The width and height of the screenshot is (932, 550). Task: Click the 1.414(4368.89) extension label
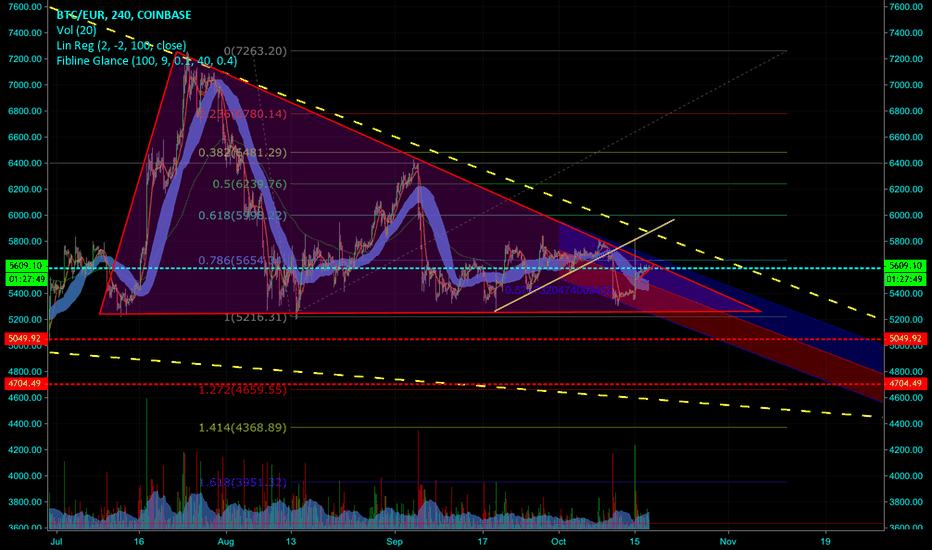[x=243, y=428]
